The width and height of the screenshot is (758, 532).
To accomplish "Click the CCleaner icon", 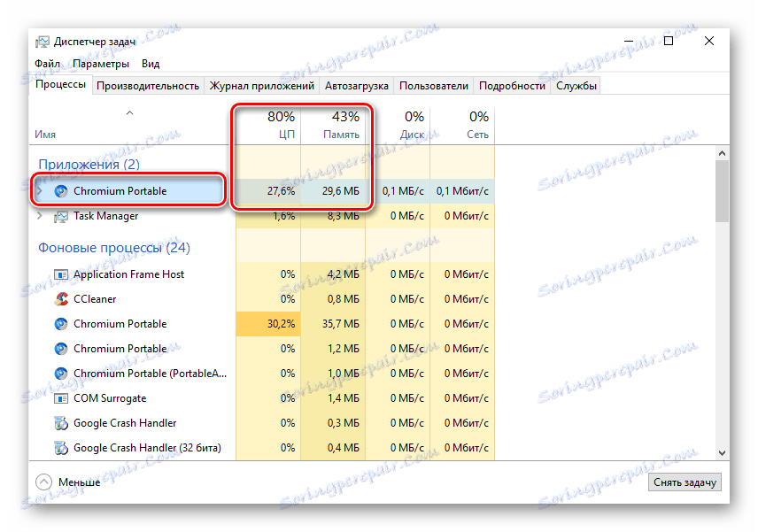I will coord(61,299).
